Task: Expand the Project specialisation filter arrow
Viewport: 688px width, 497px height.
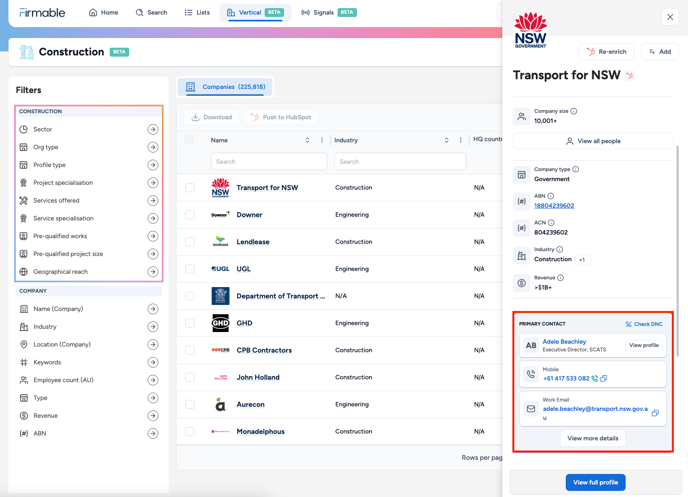Action: [153, 182]
